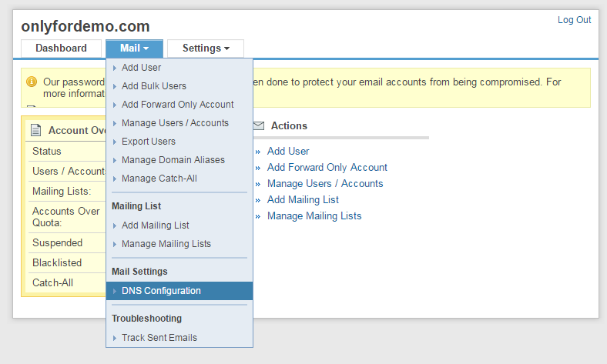Screen dimensions: 607x364
Task: Open Manage Mailing Lists link in Actions
Action: pos(314,216)
